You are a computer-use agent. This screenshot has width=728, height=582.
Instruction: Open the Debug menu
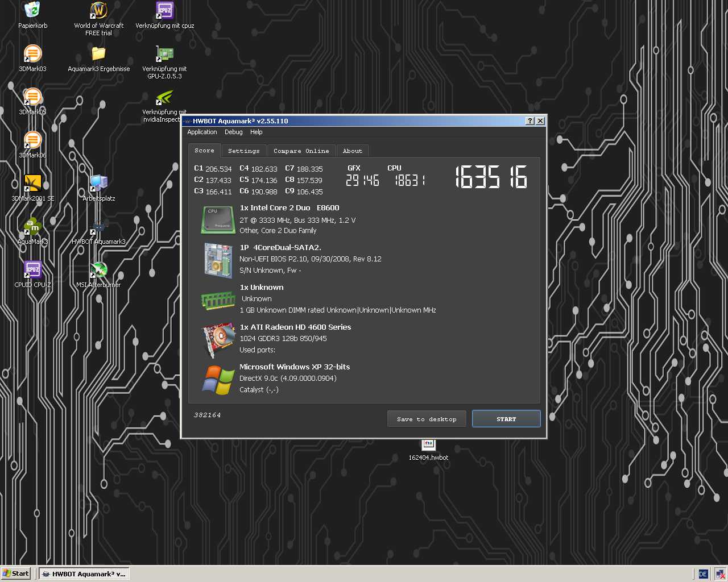pyautogui.click(x=233, y=132)
